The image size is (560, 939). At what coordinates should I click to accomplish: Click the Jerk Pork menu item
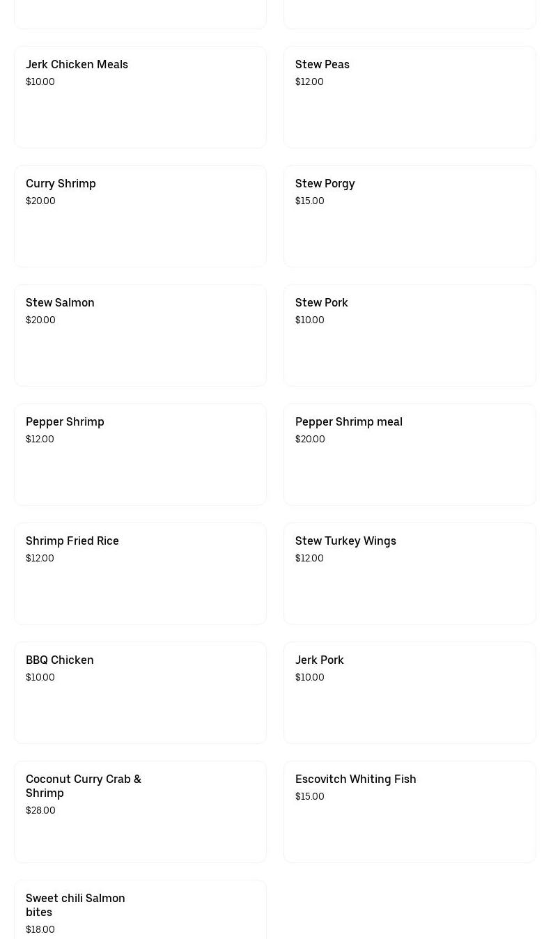tap(410, 693)
